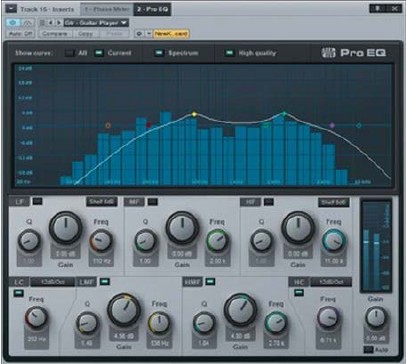Viewport: 406px width, 364px height.
Task: Open the gear settings icon
Action: tap(139, 34)
